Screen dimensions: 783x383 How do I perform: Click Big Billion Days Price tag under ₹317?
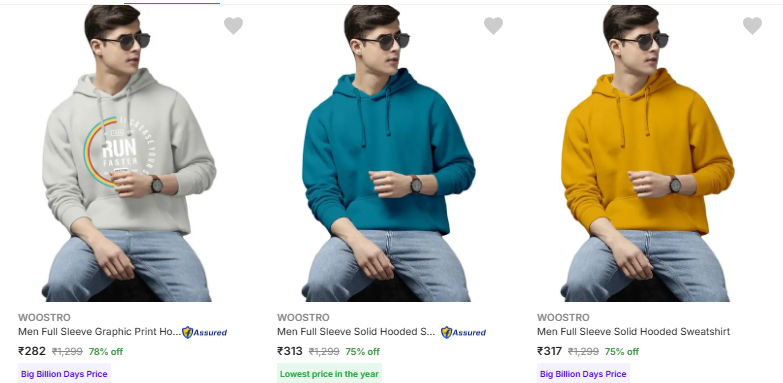(583, 374)
